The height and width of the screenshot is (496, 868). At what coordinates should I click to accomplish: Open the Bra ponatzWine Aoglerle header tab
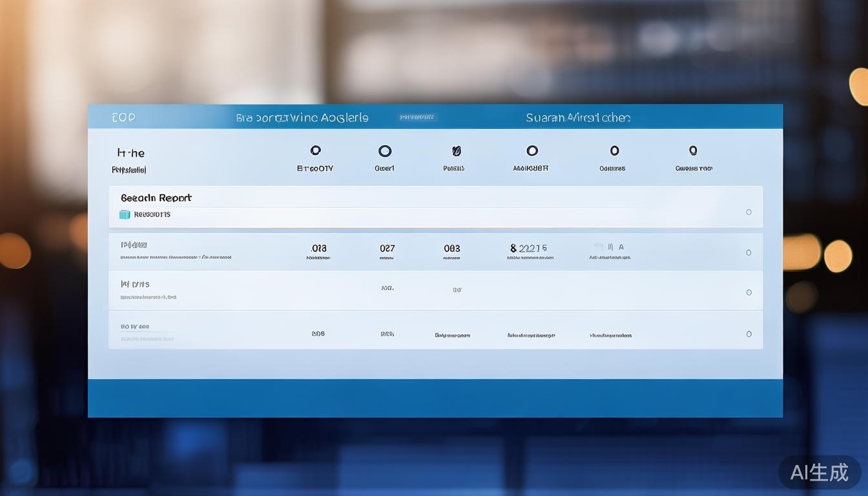(x=302, y=118)
